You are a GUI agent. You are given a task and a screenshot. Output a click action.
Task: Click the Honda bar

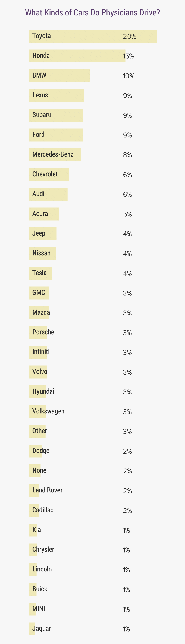(x=77, y=56)
